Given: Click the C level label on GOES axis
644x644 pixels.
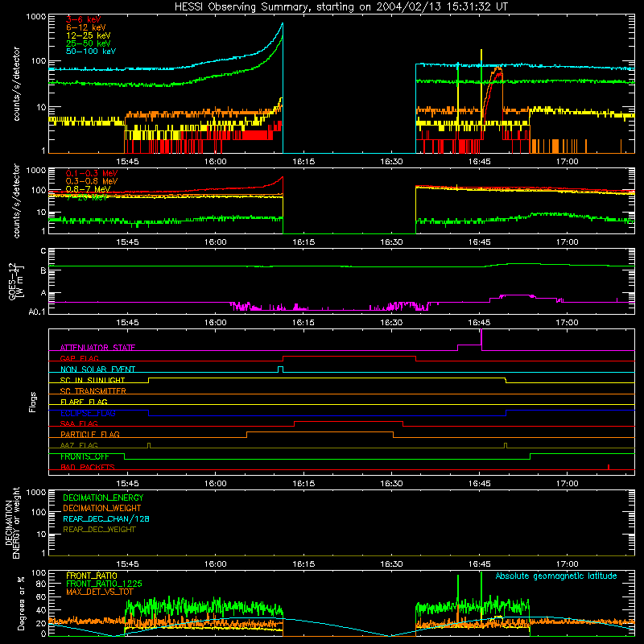Looking at the screenshot, I should click(43, 250).
